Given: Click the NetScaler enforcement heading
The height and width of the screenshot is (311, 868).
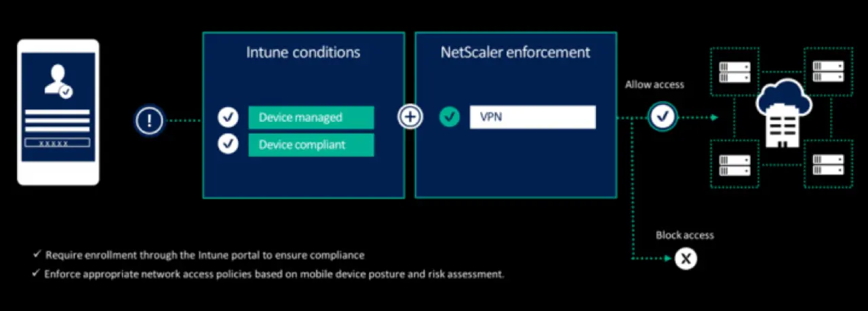Looking at the screenshot, I should (515, 52).
